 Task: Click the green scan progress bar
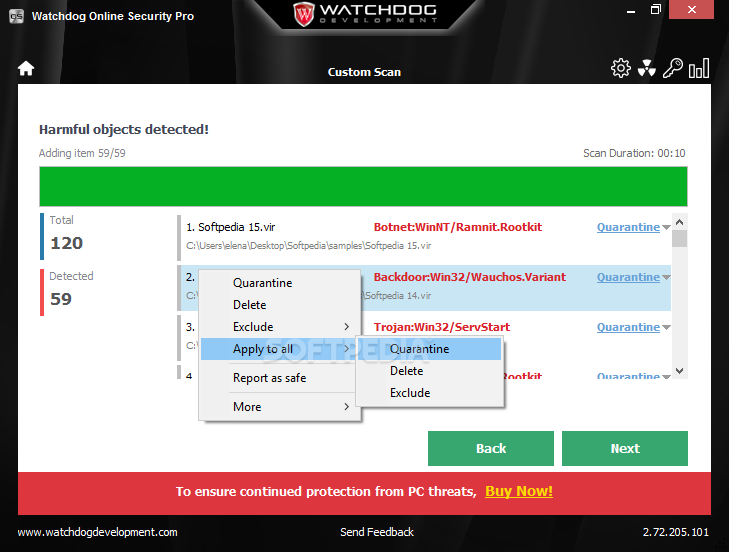pos(363,186)
